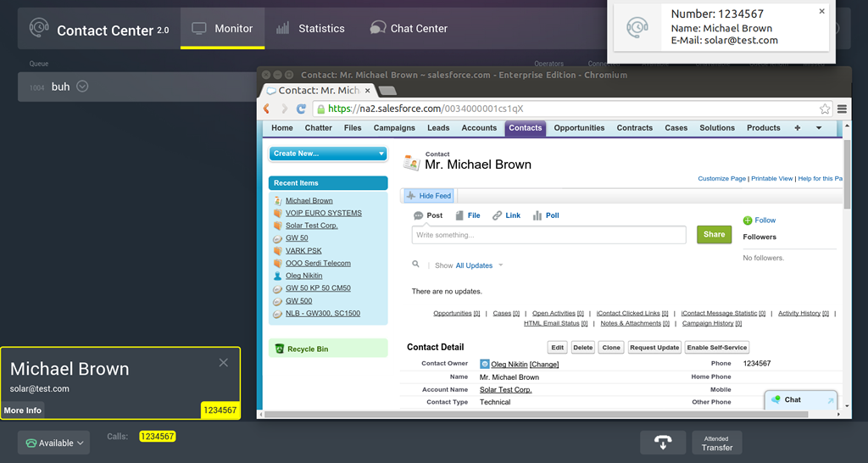
Task: Click the Printable View link
Action: pos(771,178)
